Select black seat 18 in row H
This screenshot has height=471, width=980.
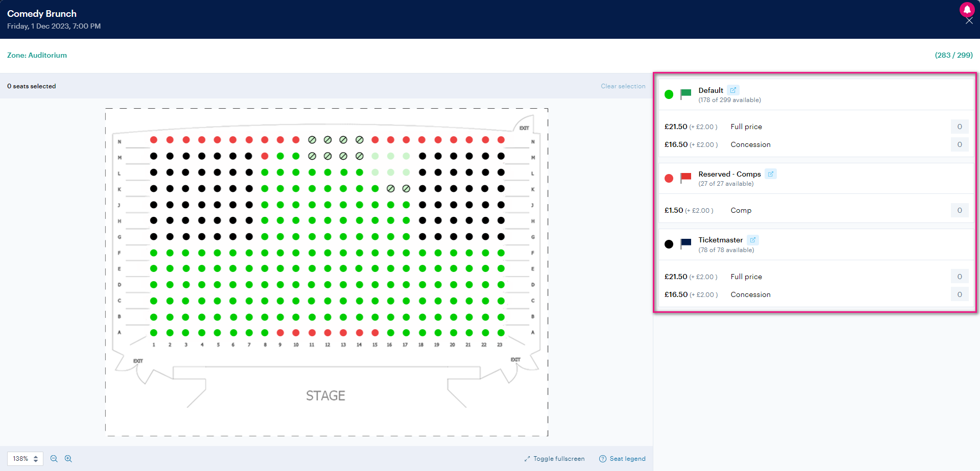[x=422, y=220]
